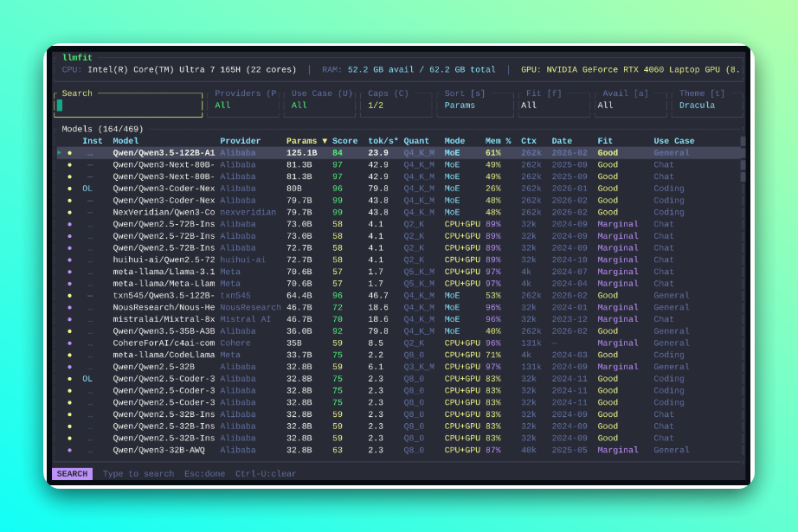This screenshot has height=532, width=798.
Task: Click the tok/s column header
Action: [x=383, y=141]
